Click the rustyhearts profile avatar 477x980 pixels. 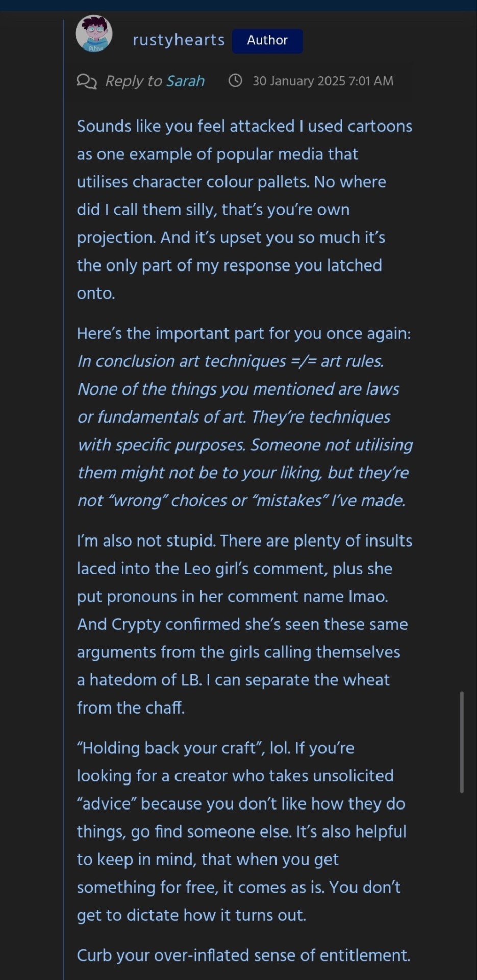coord(94,34)
